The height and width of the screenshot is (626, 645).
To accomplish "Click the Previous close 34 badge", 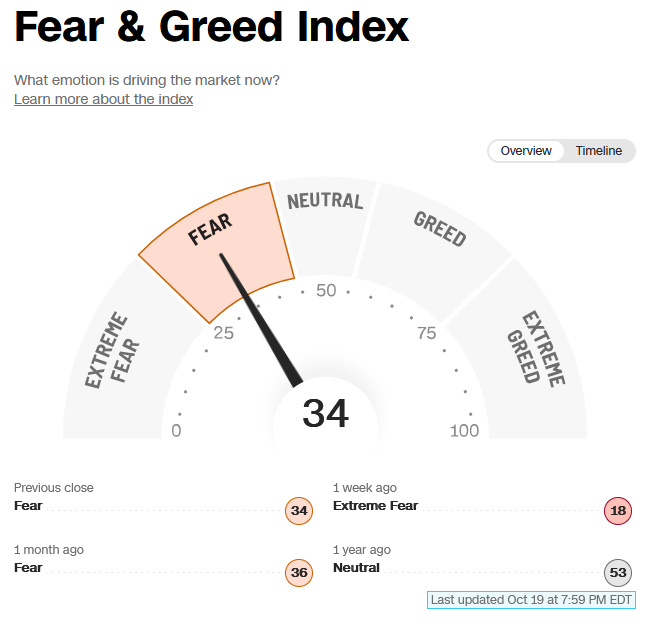I will (x=299, y=510).
